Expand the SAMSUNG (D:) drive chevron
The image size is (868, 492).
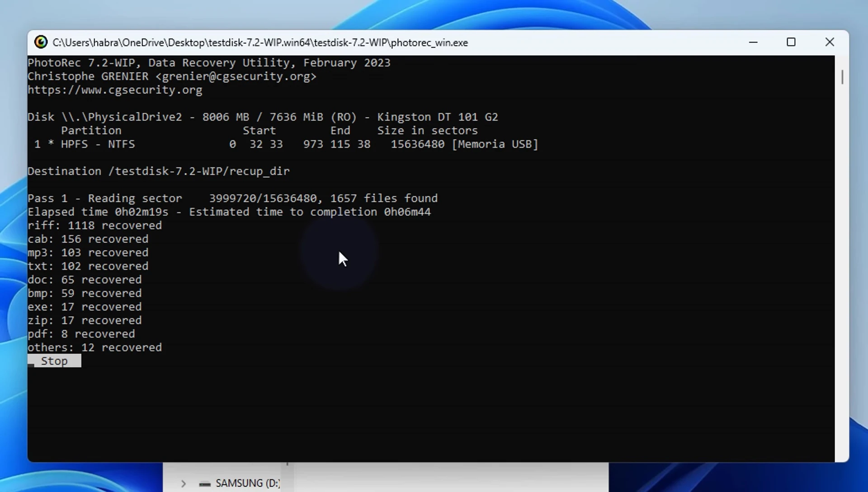tap(184, 483)
